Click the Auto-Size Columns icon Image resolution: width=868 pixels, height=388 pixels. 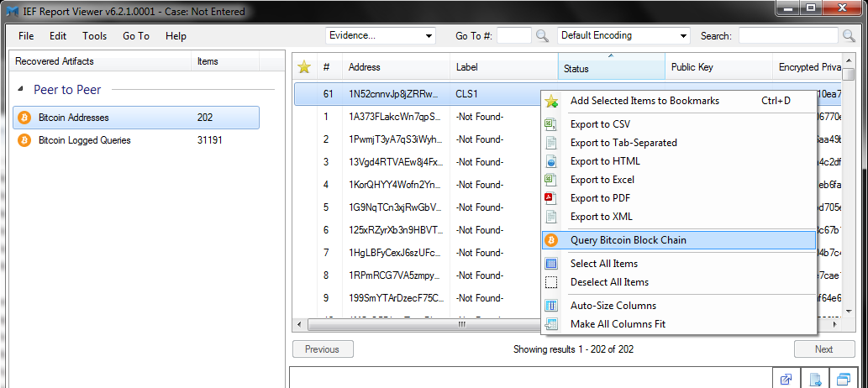551,306
